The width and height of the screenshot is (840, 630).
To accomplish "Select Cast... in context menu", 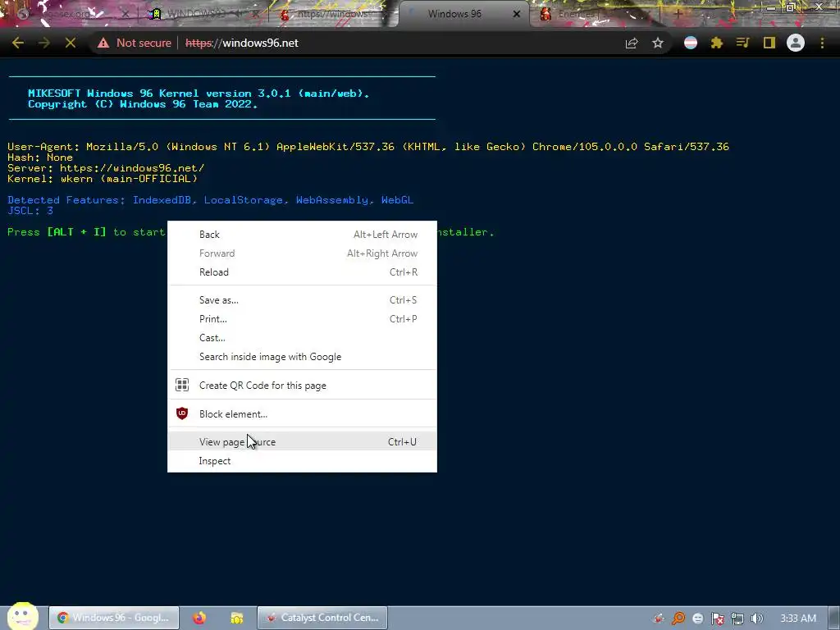I will click(302, 337).
